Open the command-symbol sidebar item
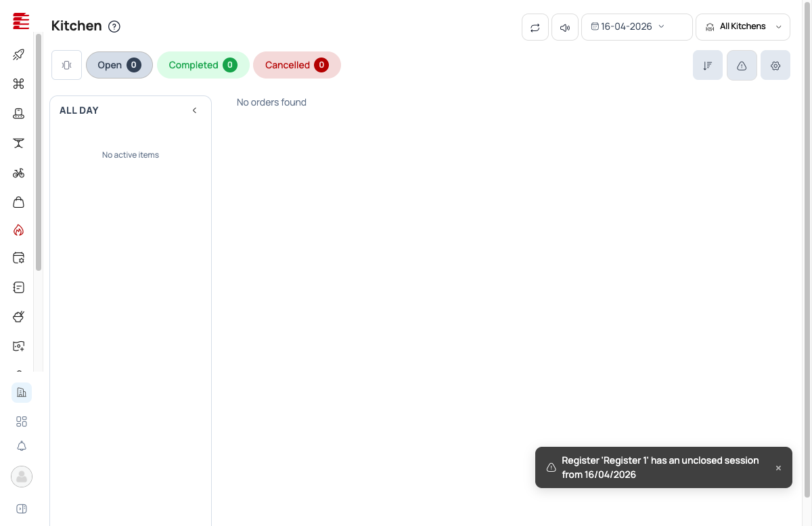 click(x=19, y=84)
